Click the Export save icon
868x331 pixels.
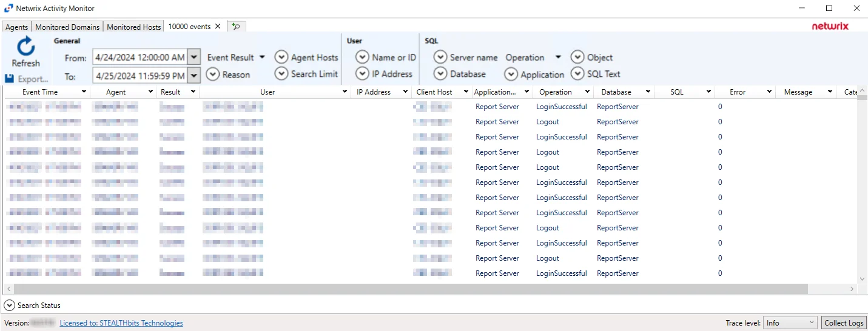tap(9, 79)
